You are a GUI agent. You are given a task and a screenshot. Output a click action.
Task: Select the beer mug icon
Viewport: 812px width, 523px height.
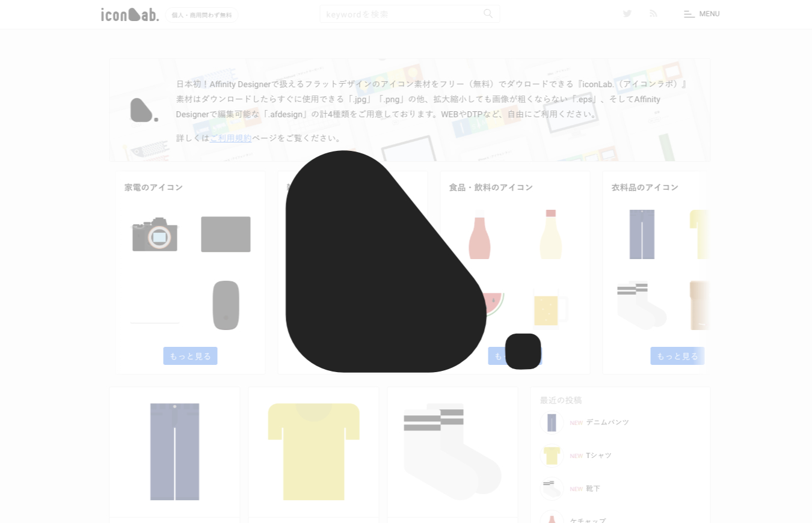pos(549,308)
